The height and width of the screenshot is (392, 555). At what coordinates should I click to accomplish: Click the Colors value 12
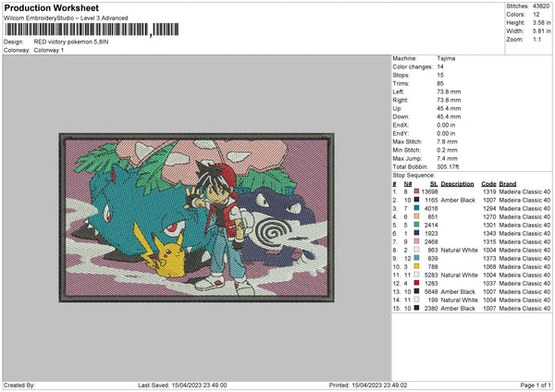click(536, 15)
